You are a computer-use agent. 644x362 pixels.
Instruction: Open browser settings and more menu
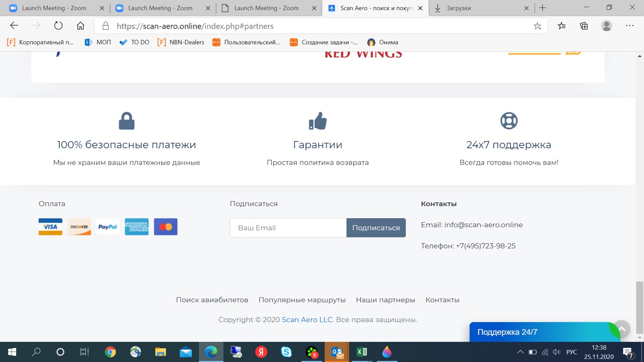630,26
